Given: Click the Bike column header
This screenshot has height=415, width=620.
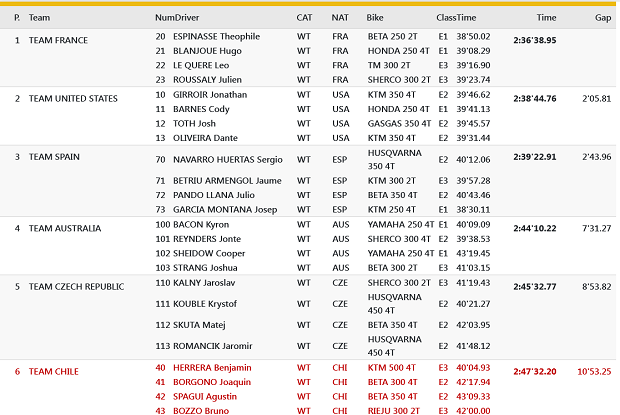Looking at the screenshot, I should 374,17.
